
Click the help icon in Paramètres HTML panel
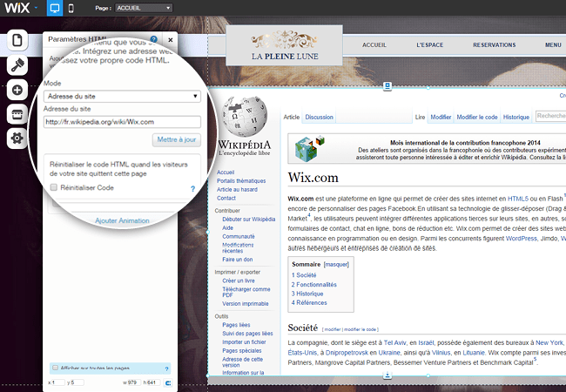[x=154, y=39]
